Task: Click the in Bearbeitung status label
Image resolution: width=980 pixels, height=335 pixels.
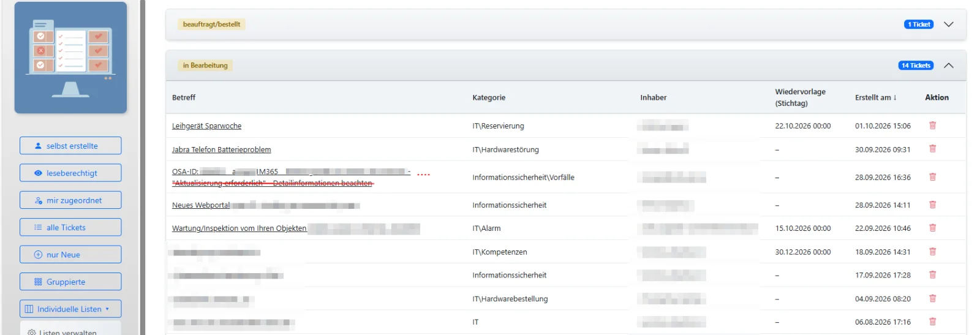Action: pos(205,66)
